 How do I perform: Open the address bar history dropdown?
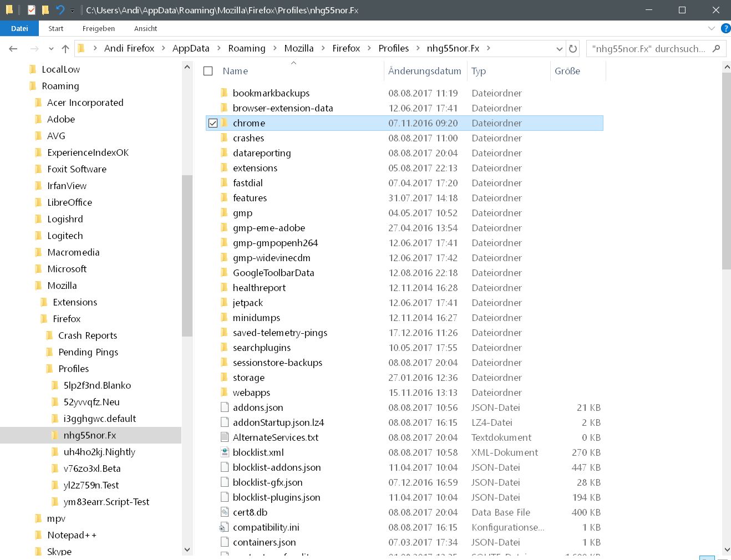[x=559, y=49]
